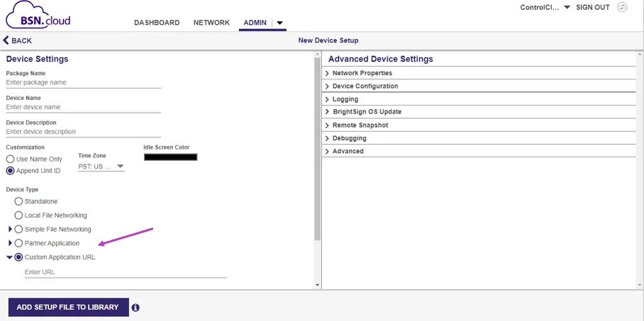The width and height of the screenshot is (644, 321).
Task: Select the Append Unit ID radio button
Action: coord(10,171)
